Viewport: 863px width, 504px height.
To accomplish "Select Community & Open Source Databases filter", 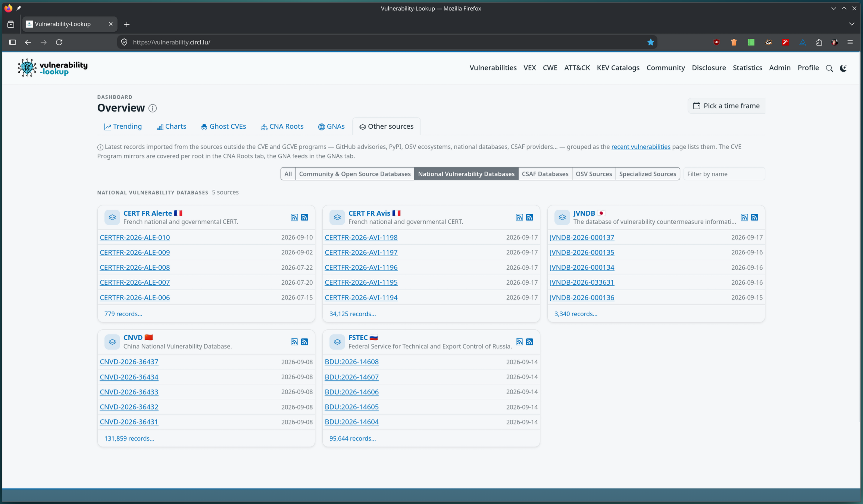I will [355, 174].
